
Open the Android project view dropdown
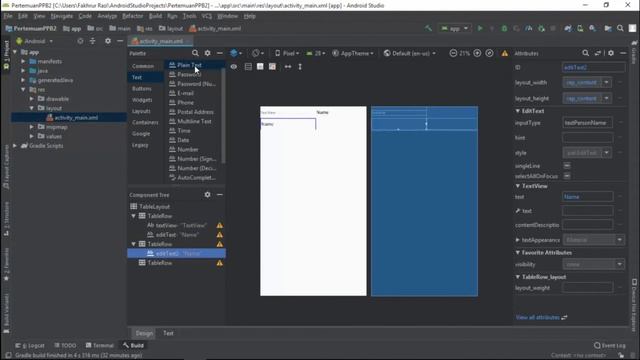click(35, 41)
